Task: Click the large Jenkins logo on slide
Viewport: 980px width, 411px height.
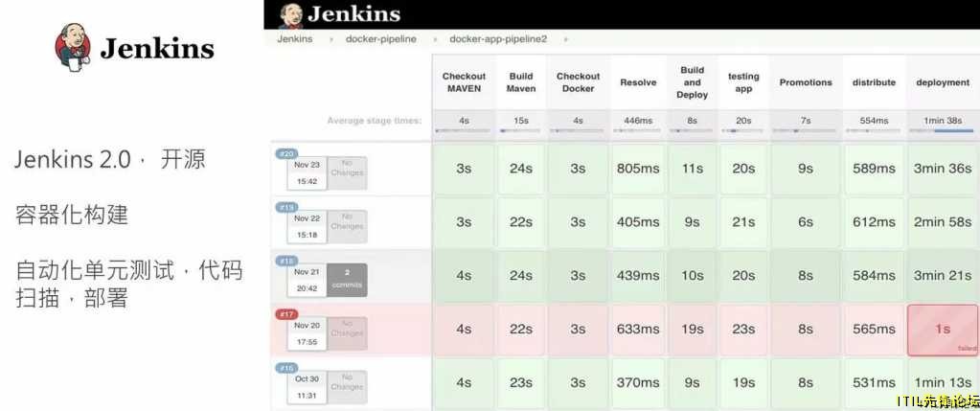Action: (135, 48)
